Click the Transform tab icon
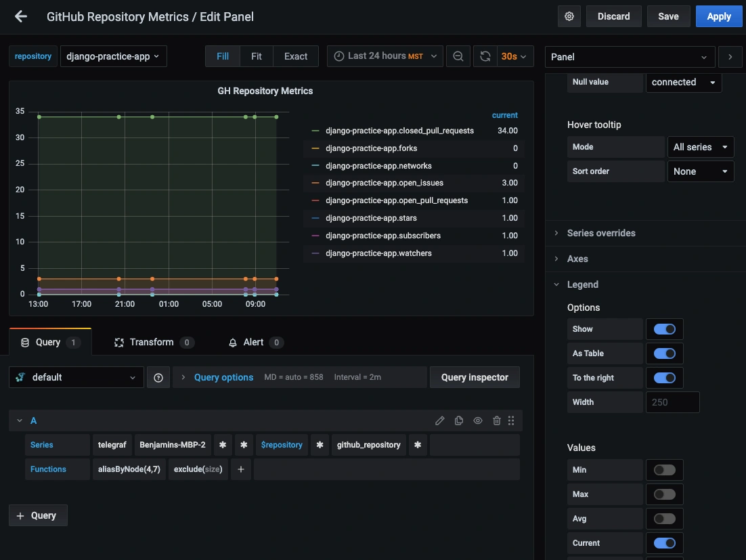 [x=119, y=343]
